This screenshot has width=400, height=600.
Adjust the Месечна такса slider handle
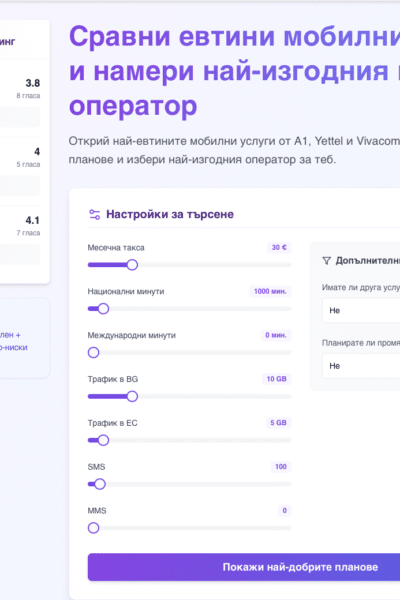pos(132,265)
